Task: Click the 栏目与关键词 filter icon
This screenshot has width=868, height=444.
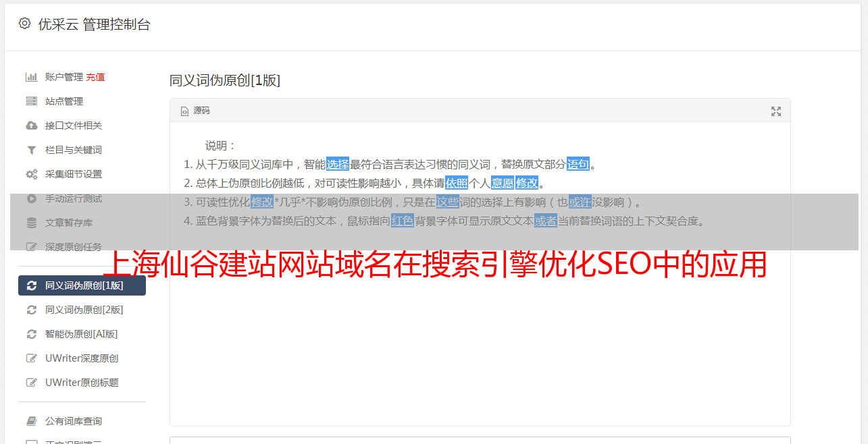Action: click(x=31, y=150)
